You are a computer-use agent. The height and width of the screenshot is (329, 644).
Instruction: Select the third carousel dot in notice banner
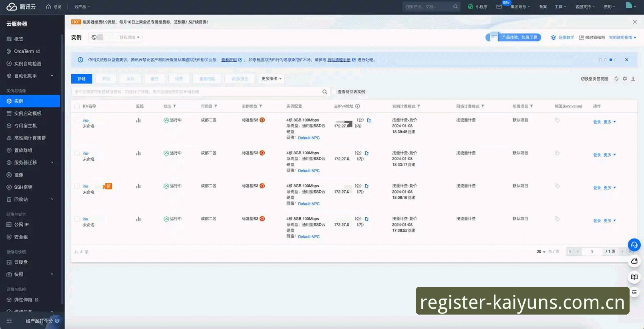(611, 60)
